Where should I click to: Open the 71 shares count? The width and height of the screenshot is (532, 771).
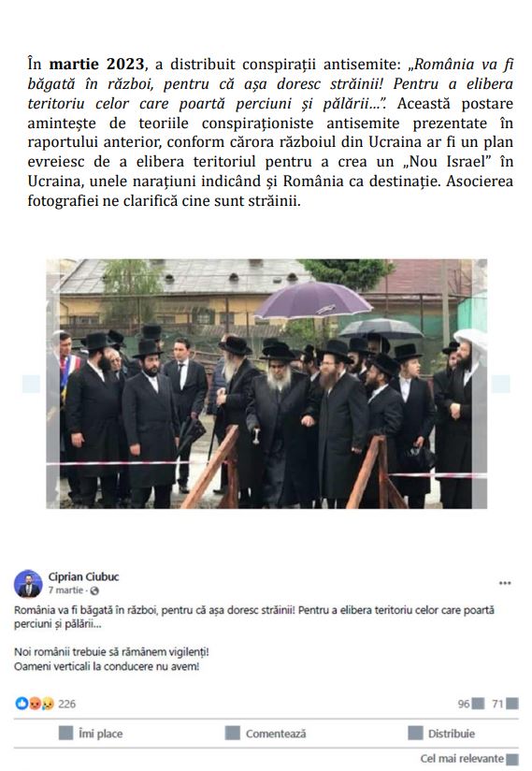(505, 704)
